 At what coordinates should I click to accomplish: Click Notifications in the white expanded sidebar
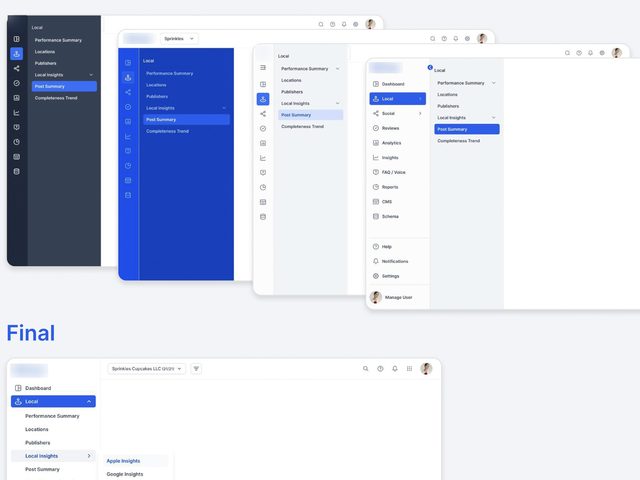coord(390,261)
